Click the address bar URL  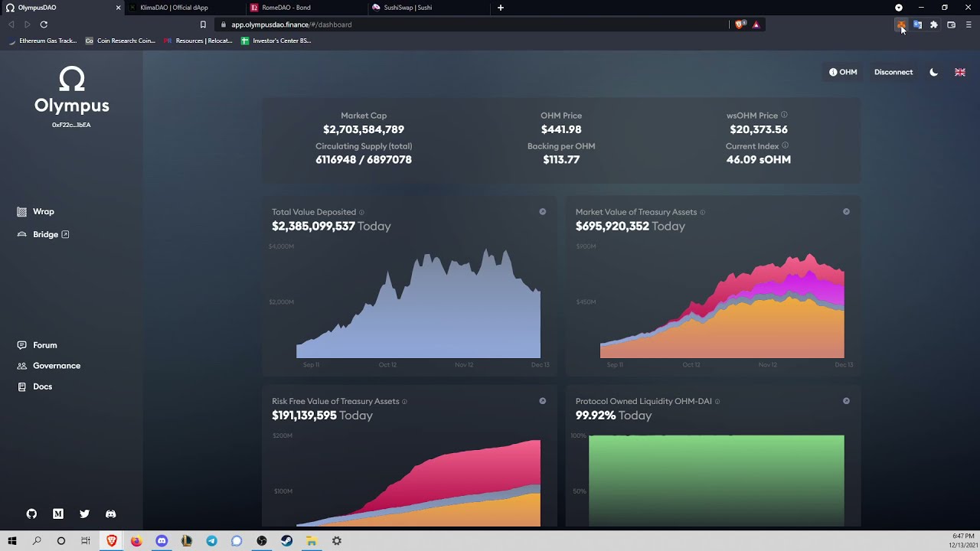pyautogui.click(x=291, y=24)
